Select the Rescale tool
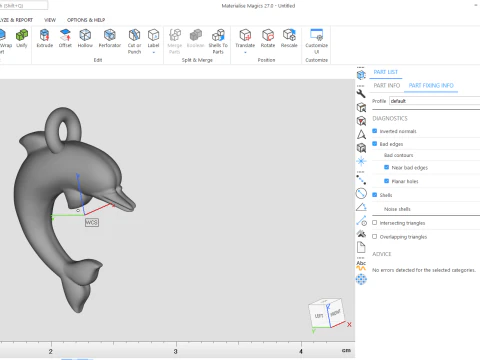This screenshot has height=360, width=480. click(289, 38)
